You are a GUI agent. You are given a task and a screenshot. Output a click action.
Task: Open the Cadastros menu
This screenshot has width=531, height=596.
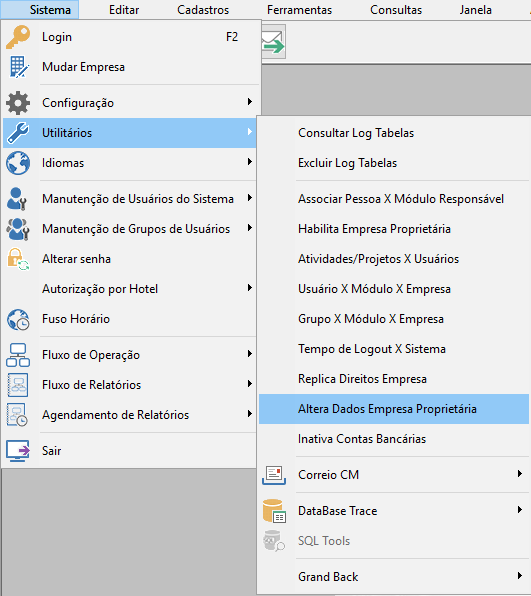click(x=203, y=10)
